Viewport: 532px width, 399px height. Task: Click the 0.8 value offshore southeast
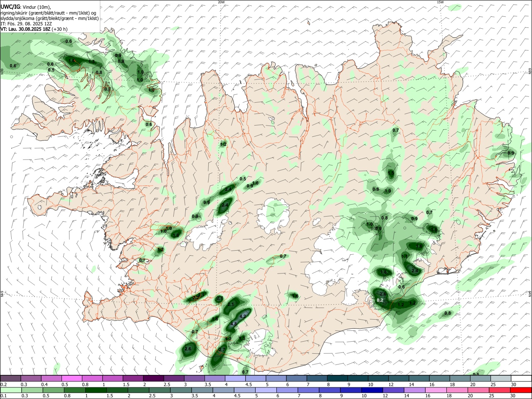[448, 313]
